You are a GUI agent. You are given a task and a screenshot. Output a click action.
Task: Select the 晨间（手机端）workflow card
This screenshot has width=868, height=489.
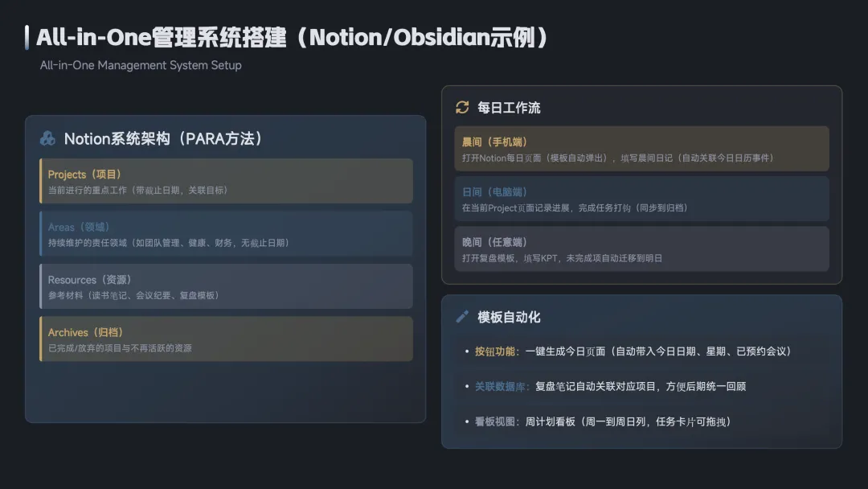click(x=641, y=149)
